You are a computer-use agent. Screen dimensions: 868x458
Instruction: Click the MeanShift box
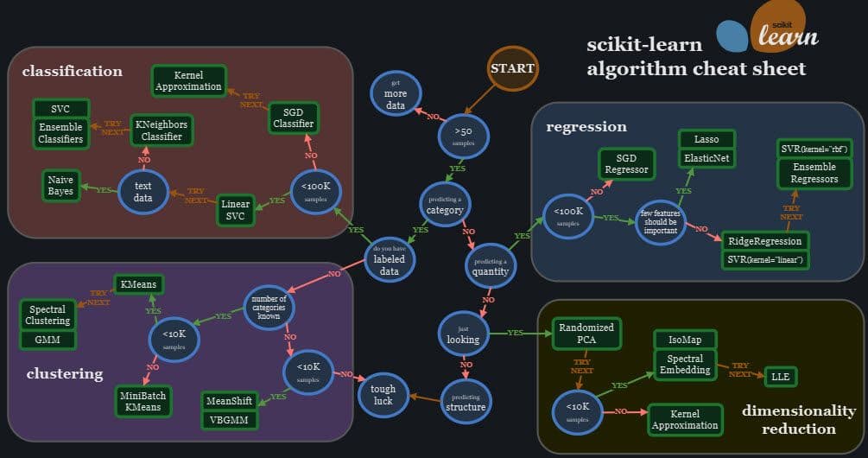(x=229, y=400)
